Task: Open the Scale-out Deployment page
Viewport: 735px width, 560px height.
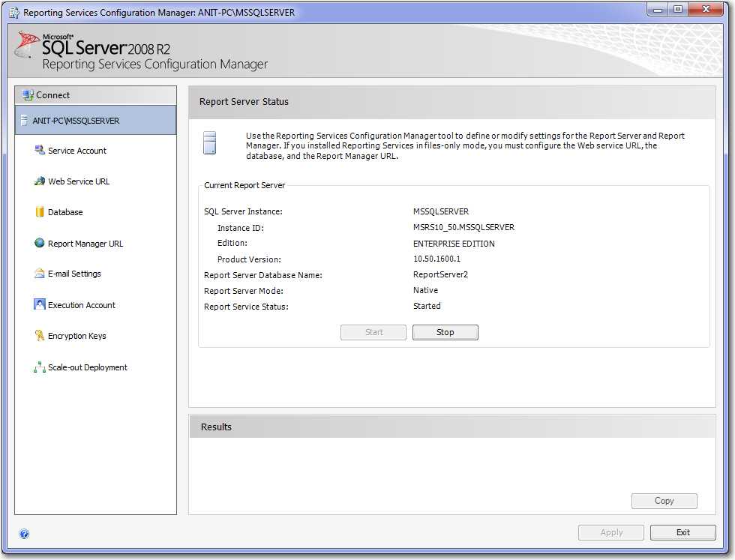Action: tap(88, 367)
